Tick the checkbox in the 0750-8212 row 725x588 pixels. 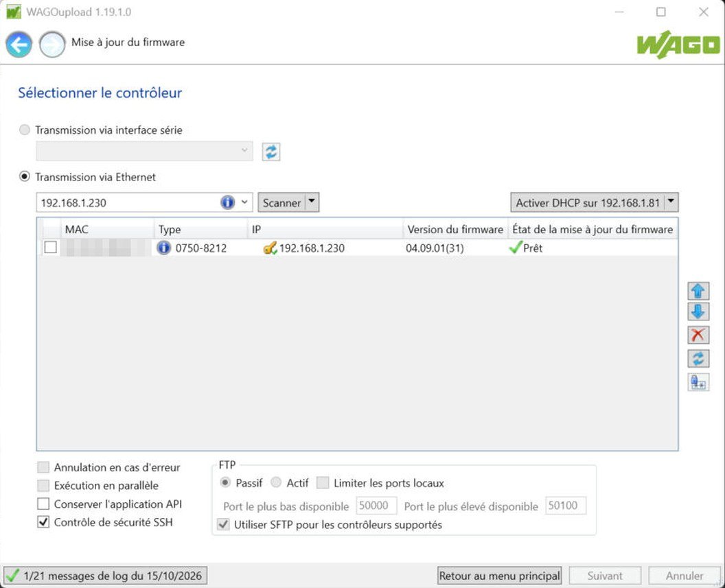click(50, 248)
